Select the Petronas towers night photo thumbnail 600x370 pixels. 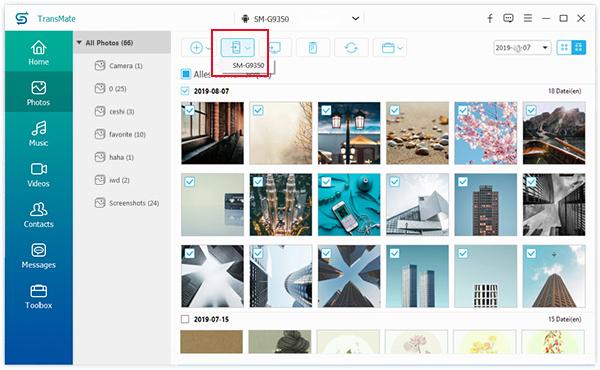coord(280,205)
